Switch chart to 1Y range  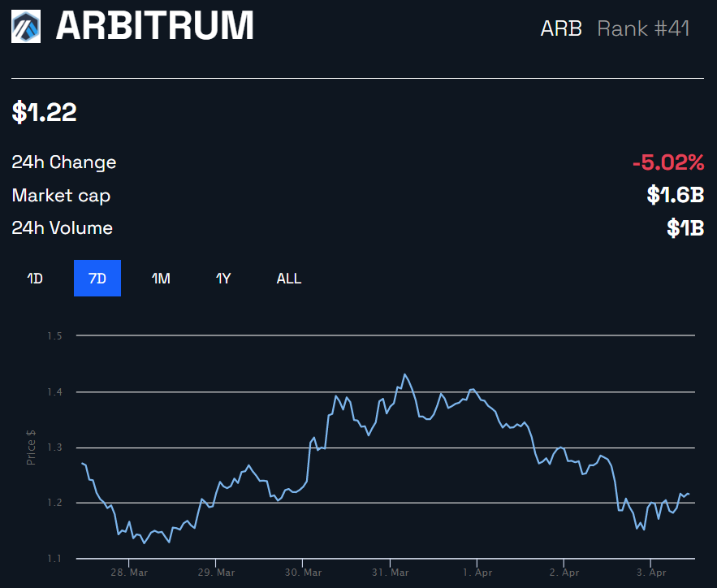click(x=223, y=278)
